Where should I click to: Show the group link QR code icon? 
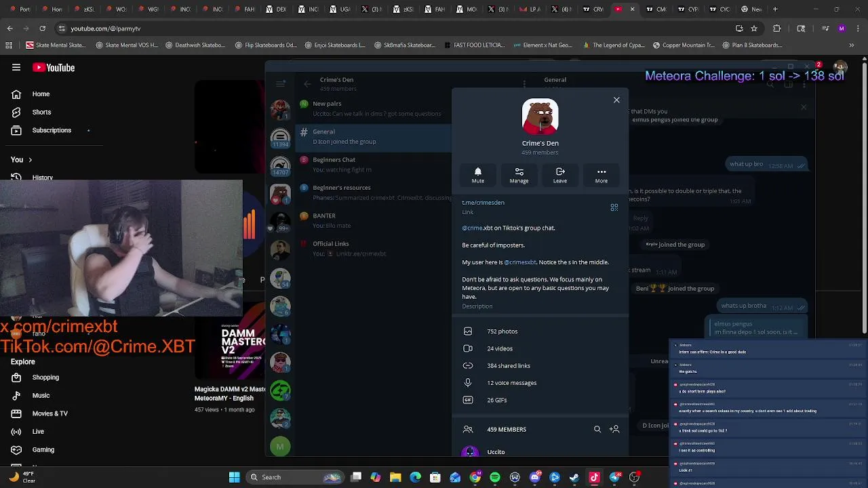(x=614, y=207)
